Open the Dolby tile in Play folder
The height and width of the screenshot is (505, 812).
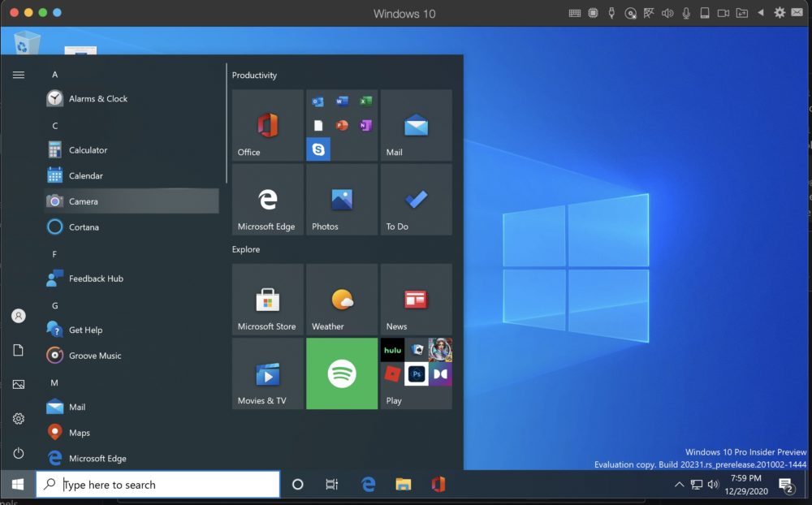coord(440,374)
